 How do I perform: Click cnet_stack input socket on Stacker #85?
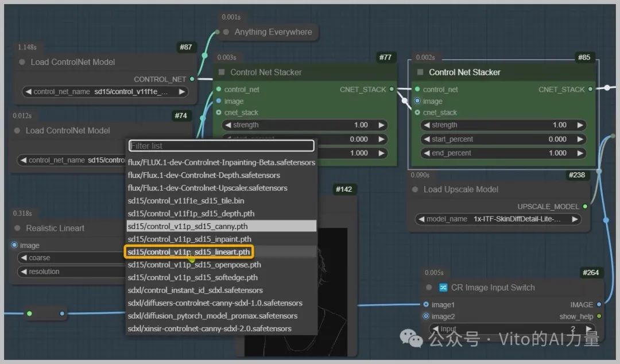[x=417, y=113]
